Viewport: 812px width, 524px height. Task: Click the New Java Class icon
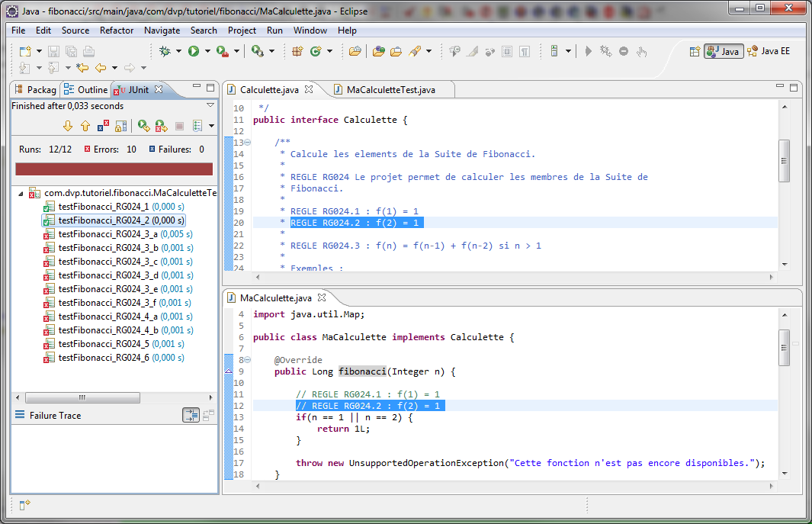[315, 51]
